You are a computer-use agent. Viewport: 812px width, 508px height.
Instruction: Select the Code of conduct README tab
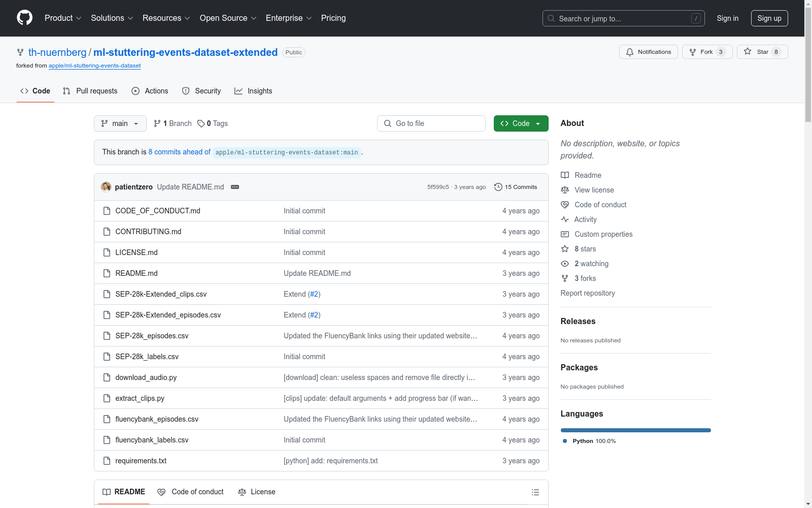(x=191, y=492)
